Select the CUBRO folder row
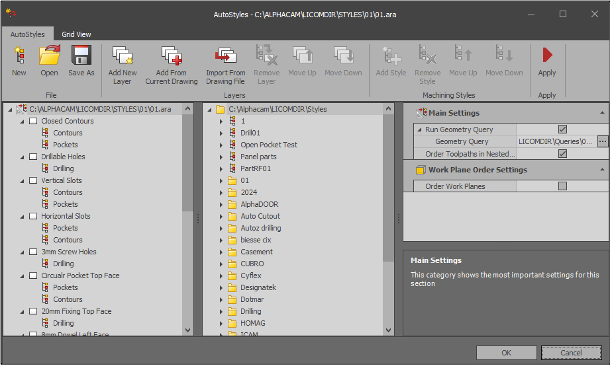 click(x=252, y=263)
